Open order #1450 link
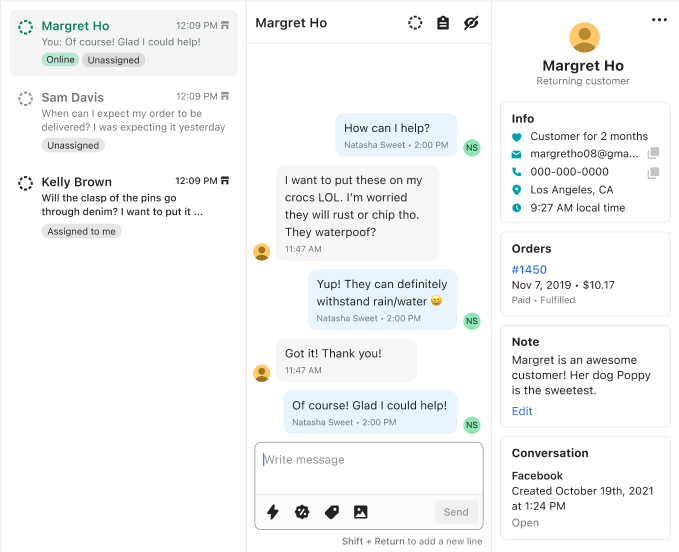The image size is (679, 552). pyautogui.click(x=529, y=270)
